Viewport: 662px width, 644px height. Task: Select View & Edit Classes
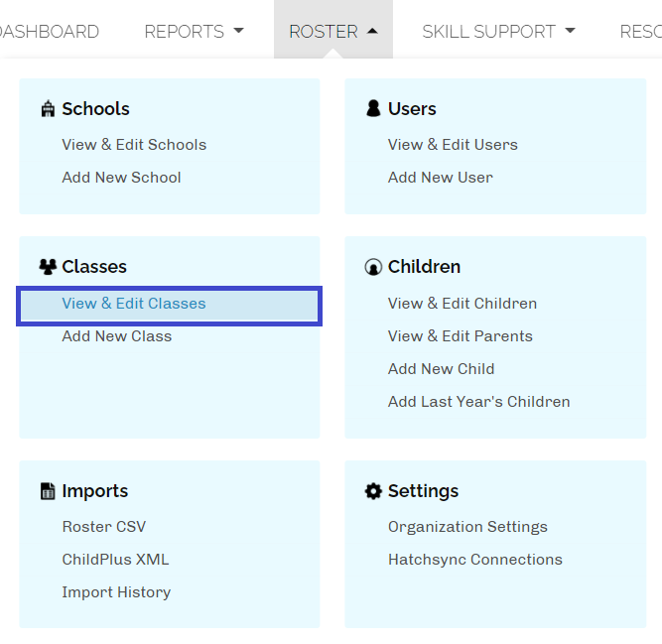pyautogui.click(x=134, y=304)
